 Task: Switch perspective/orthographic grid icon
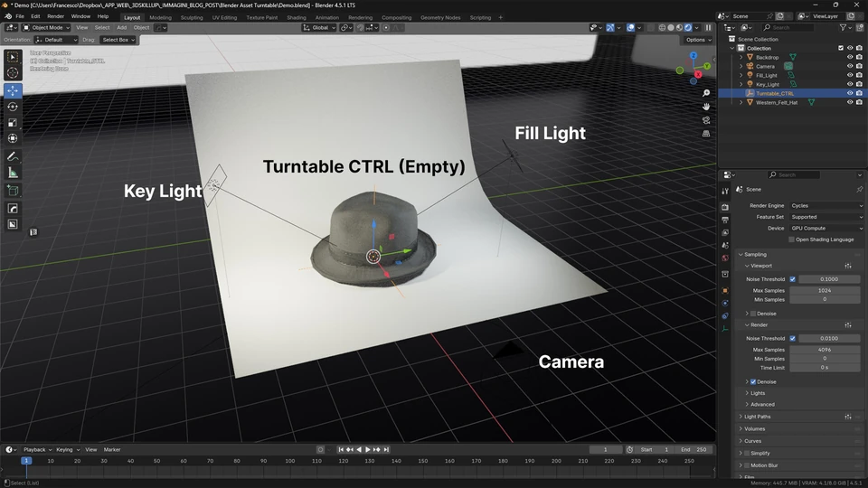pyautogui.click(x=706, y=134)
